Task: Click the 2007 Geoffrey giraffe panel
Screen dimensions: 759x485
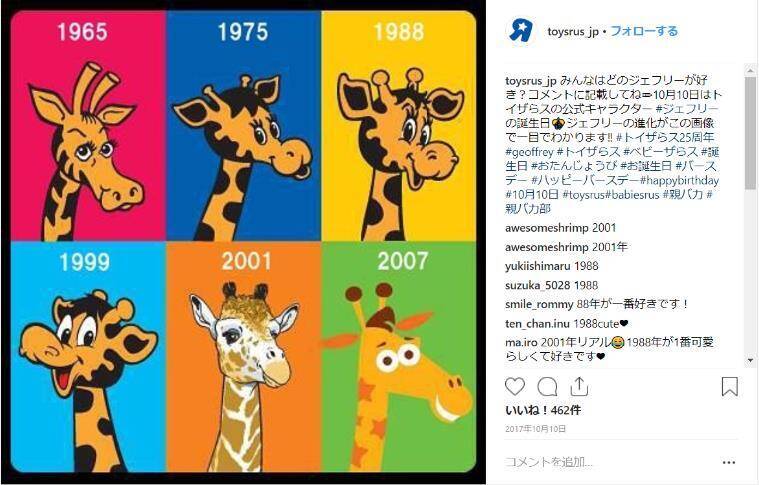Action: point(398,357)
